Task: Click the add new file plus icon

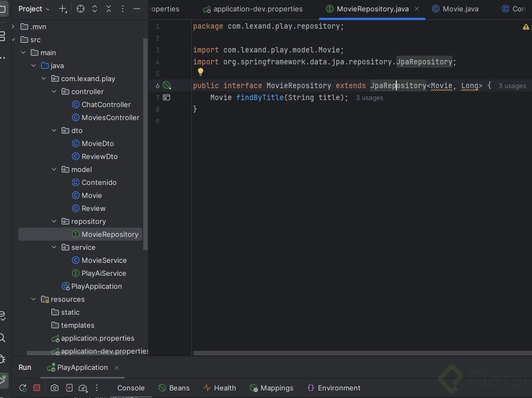Action: coord(63,9)
